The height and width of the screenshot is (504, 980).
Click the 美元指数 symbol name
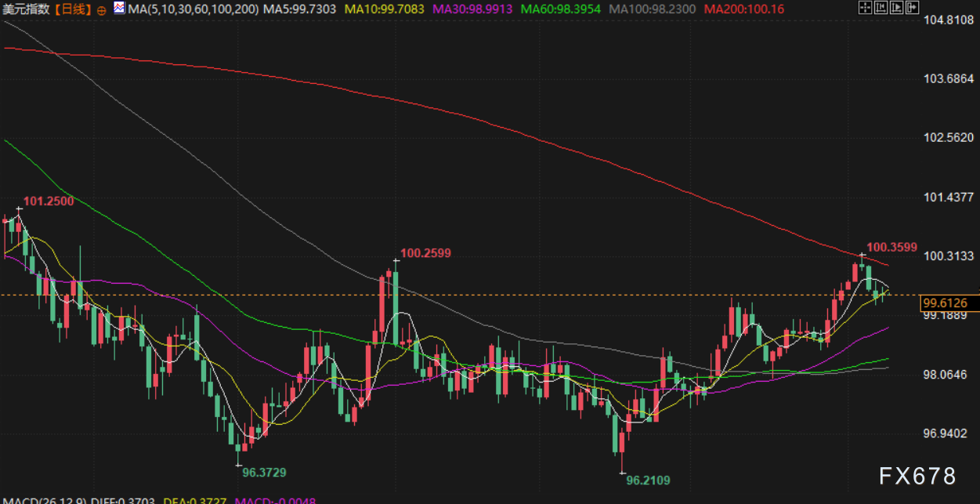28,9
